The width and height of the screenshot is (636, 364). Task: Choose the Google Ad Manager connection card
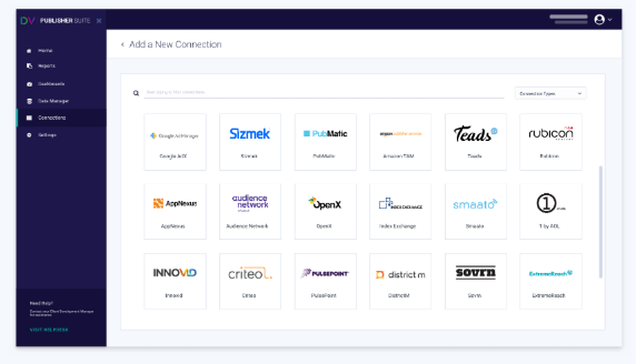[x=175, y=142]
